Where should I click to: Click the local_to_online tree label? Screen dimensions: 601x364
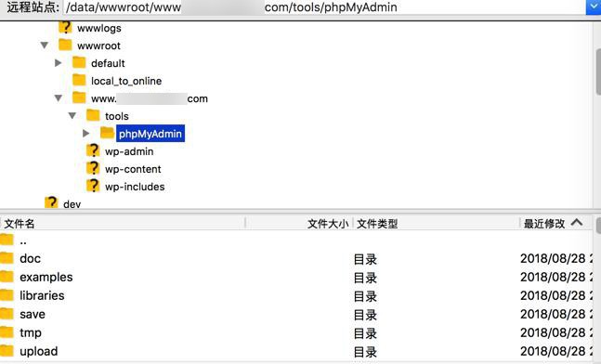(126, 81)
